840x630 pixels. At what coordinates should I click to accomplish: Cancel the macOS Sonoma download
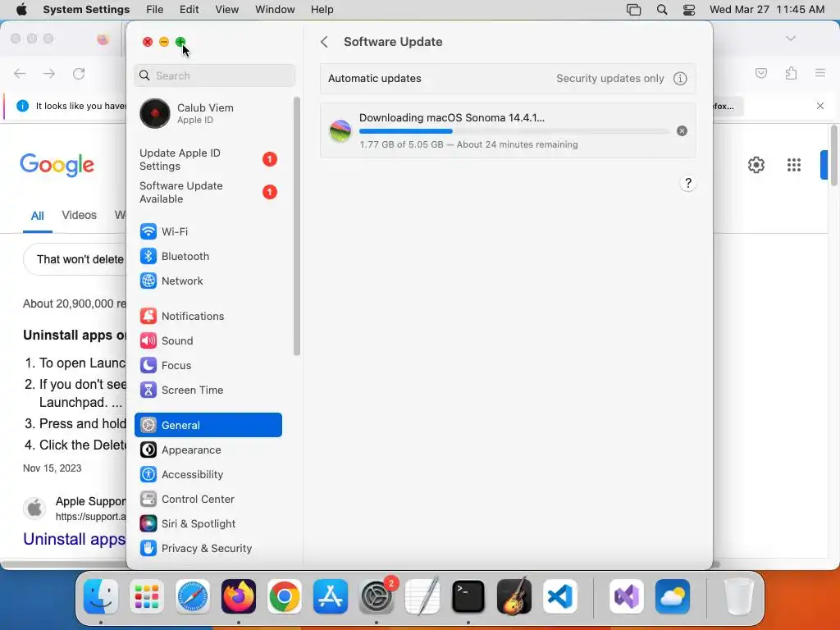[682, 130]
